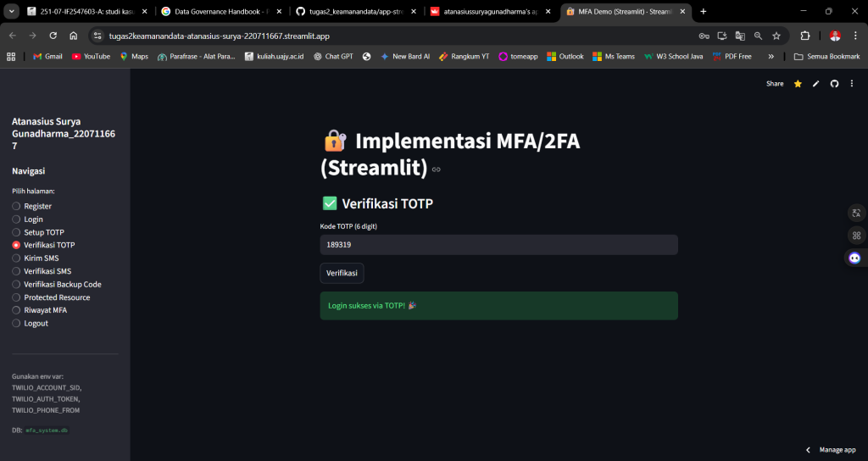The height and width of the screenshot is (461, 868).
Task: Open the tab search dropdown arrow
Action: pyautogui.click(x=11, y=11)
